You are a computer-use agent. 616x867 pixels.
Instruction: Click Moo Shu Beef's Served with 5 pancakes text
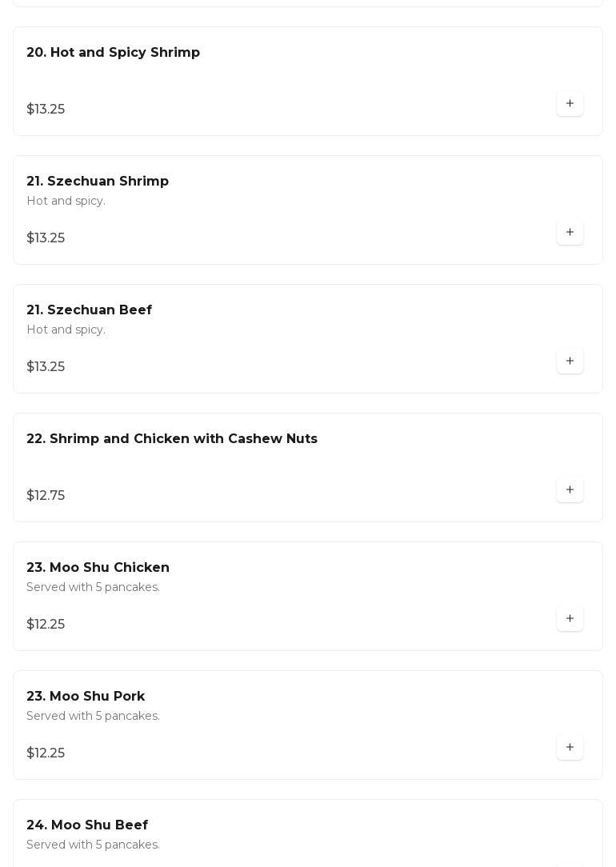(x=93, y=845)
